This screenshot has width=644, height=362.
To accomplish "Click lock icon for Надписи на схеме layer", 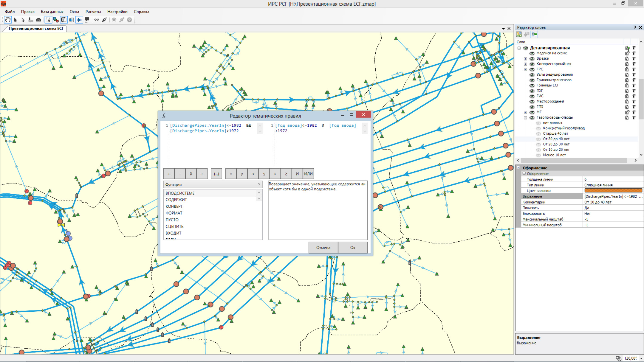I will click(627, 53).
